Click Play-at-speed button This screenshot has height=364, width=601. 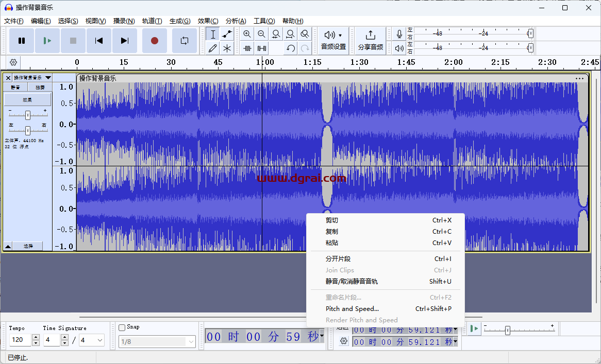pos(474,328)
